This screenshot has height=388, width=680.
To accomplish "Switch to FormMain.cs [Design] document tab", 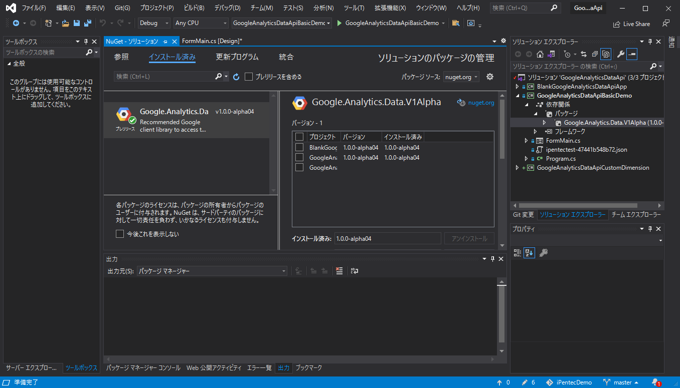I will coord(212,41).
